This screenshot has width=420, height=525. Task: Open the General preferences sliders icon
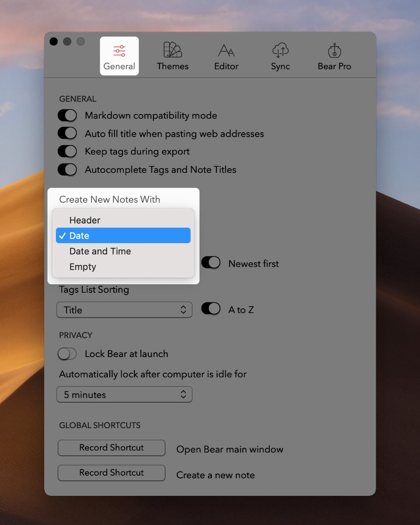[119, 51]
